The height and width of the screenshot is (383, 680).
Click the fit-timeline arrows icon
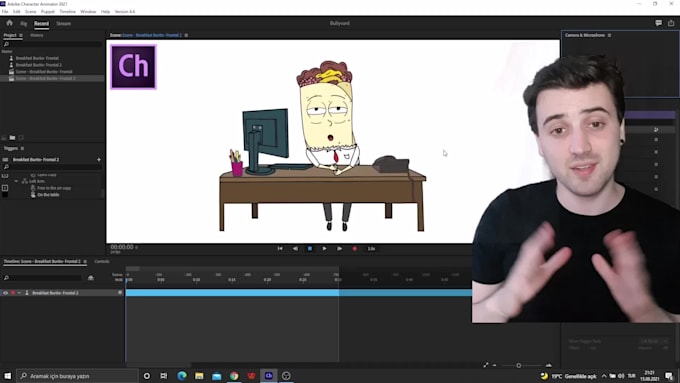pyautogui.click(x=486, y=365)
